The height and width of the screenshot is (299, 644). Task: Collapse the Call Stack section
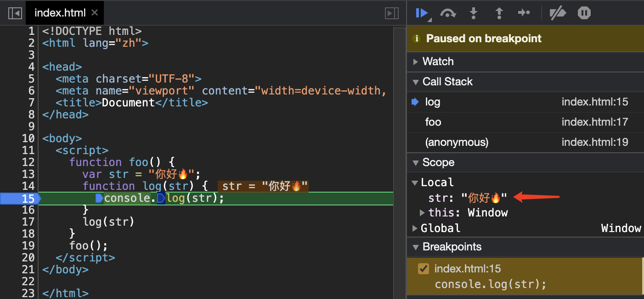tap(415, 82)
